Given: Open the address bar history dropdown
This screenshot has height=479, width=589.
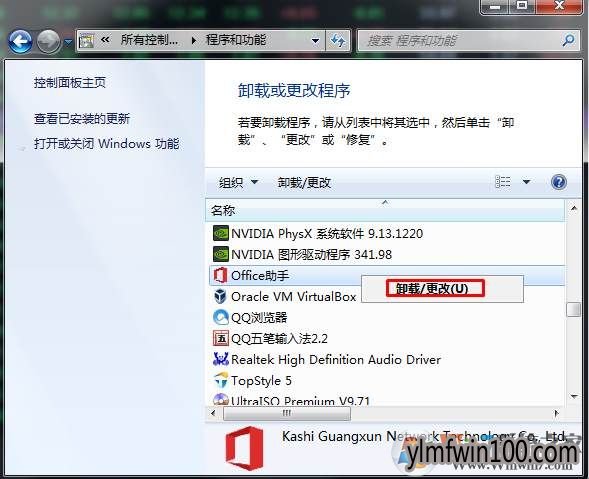Looking at the screenshot, I should click(x=316, y=41).
